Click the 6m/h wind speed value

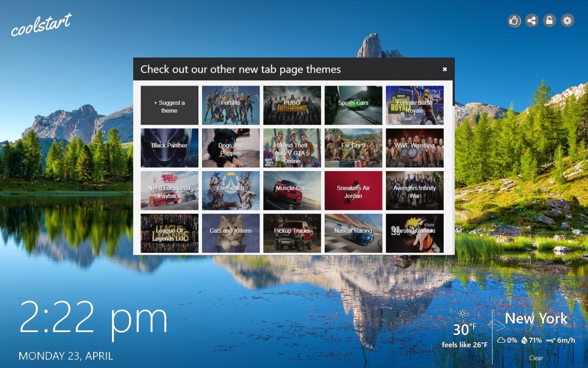(x=566, y=340)
